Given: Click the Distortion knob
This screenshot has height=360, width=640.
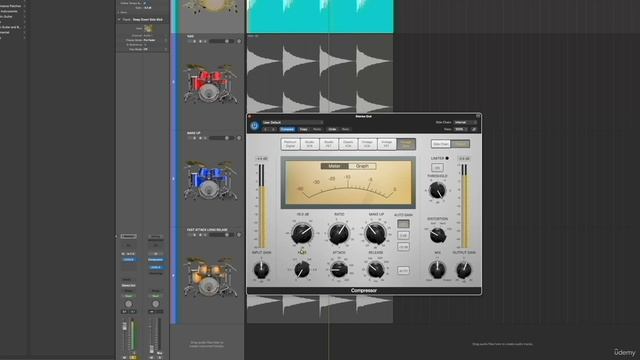Looking at the screenshot, I should (438, 235).
